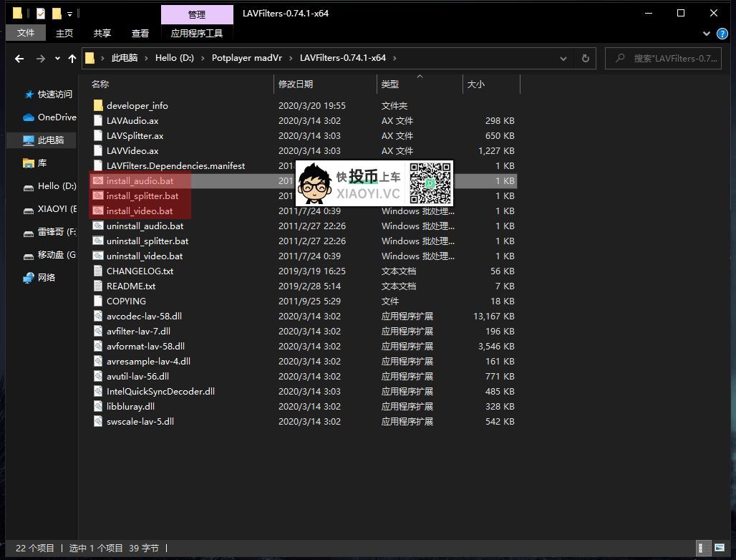Open the Customize Quick Access Toolbar dropdown
The width and height of the screenshot is (736, 560).
[70, 14]
